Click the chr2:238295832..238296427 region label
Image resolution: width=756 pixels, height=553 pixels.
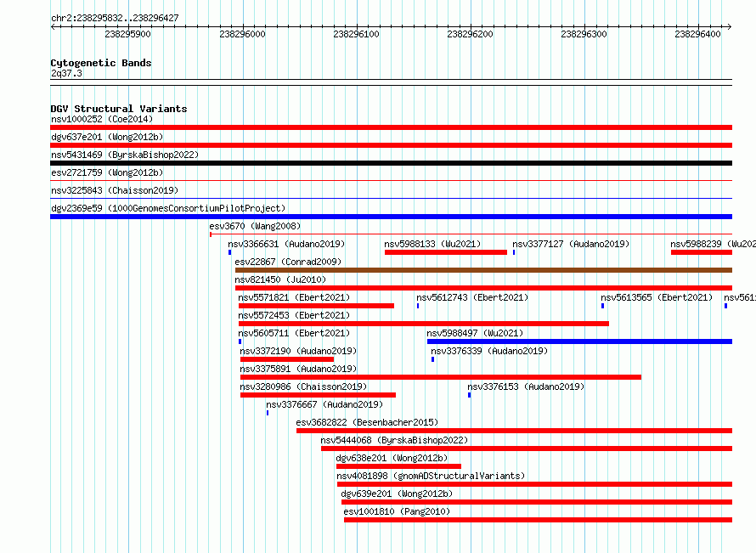coord(115,18)
